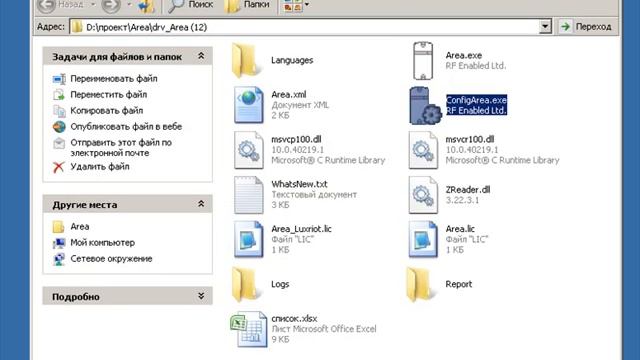This screenshot has width=640, height=360.
Task: Click the Сетевое окружение icon
Action: coord(59,259)
